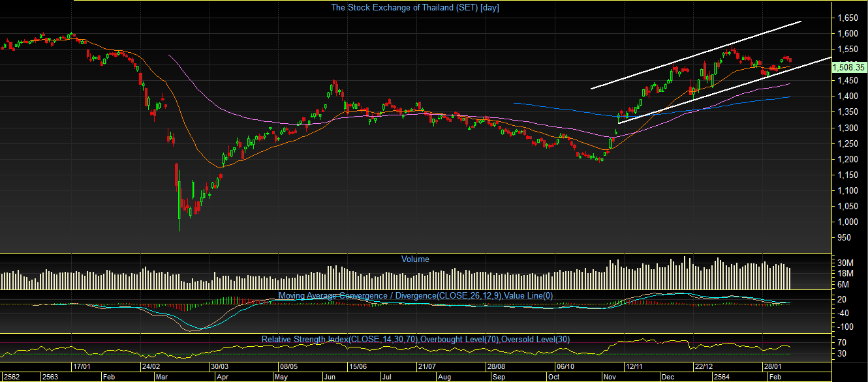Click the 6M volume axis label
Image resolution: width=868 pixels, height=382 pixels.
(843, 284)
